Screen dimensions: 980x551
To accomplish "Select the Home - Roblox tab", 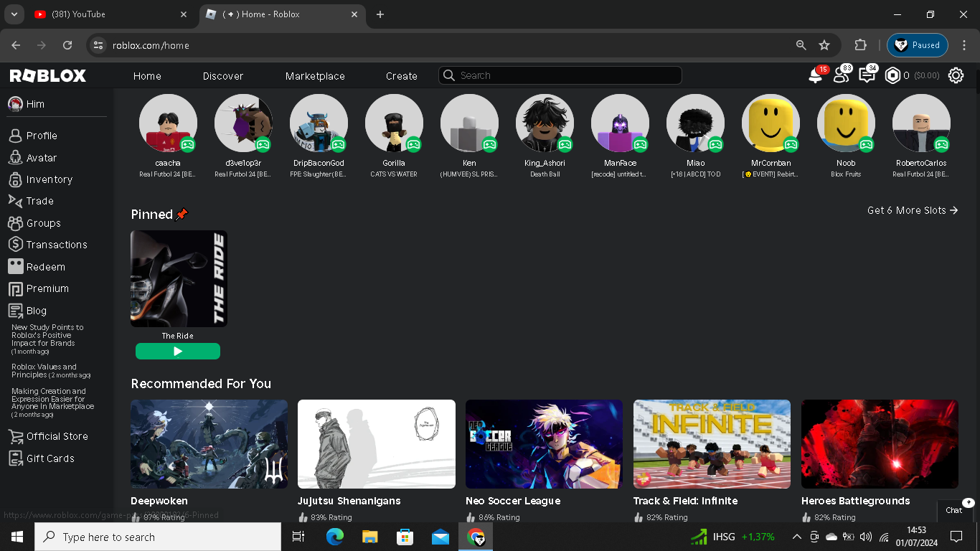I will (x=281, y=14).
